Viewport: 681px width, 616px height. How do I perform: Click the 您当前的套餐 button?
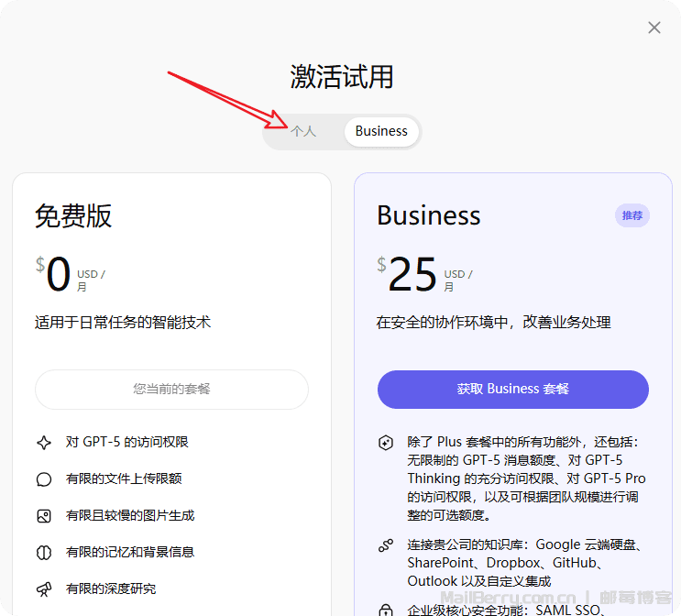[171, 390]
